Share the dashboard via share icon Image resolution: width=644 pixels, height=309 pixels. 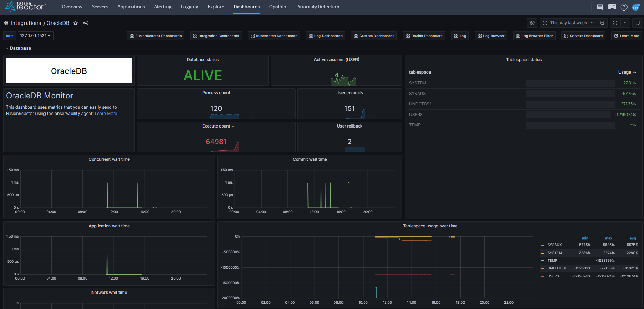click(x=85, y=23)
